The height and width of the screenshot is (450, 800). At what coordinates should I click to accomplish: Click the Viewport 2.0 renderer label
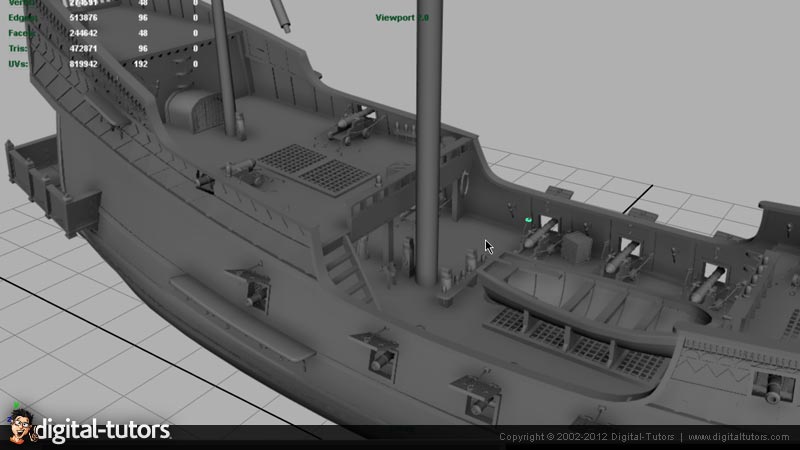[401, 18]
